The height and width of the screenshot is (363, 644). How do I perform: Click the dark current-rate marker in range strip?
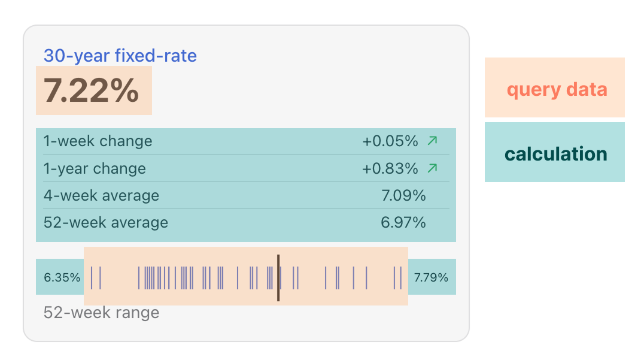pos(278,278)
